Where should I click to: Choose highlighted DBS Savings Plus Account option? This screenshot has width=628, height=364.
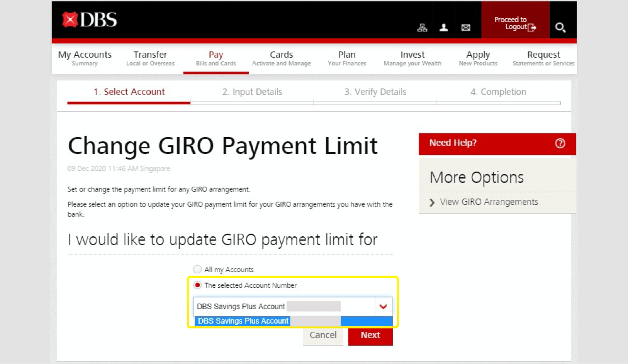[293, 321]
